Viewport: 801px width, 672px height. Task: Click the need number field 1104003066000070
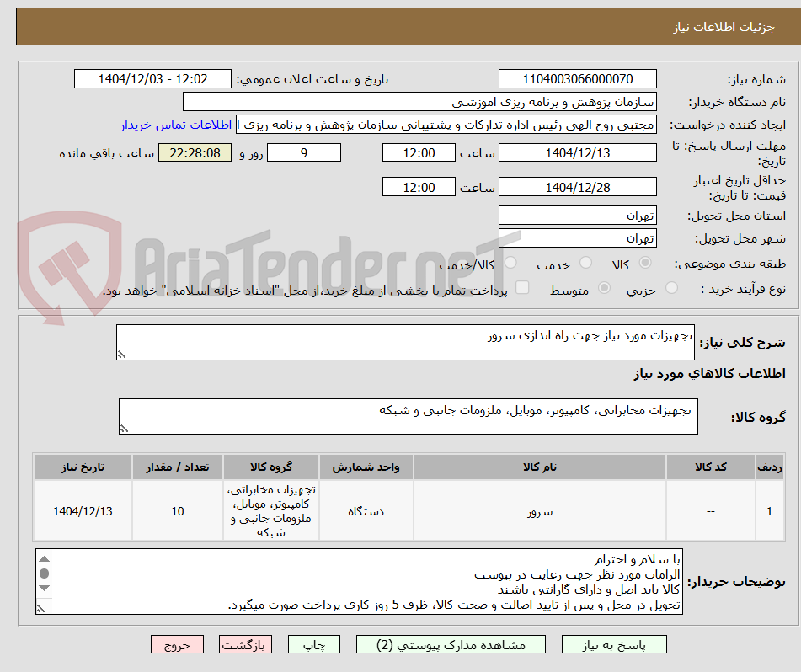[x=577, y=79]
